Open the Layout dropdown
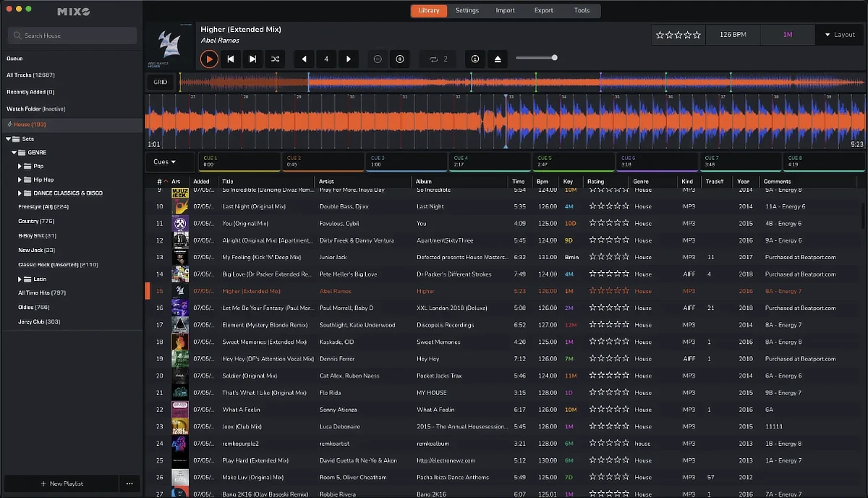The height and width of the screenshot is (498, 868). pyautogui.click(x=840, y=35)
